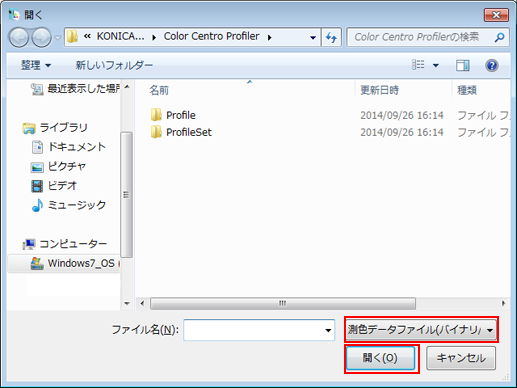
Task: Click navigation pane scroll down arrow
Action: tap(127, 303)
